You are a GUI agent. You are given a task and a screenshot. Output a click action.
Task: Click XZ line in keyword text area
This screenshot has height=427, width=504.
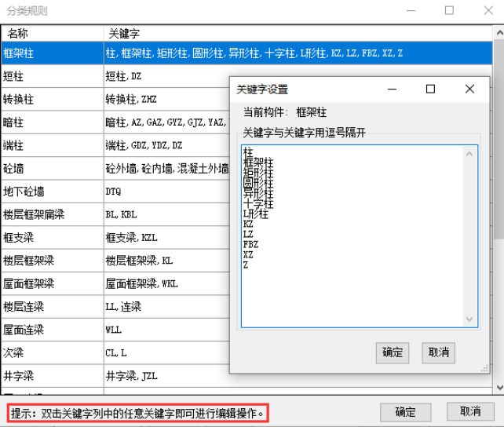coord(248,255)
